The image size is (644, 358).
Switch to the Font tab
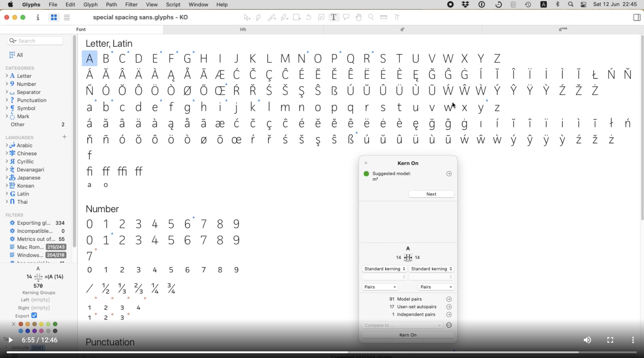click(x=81, y=29)
